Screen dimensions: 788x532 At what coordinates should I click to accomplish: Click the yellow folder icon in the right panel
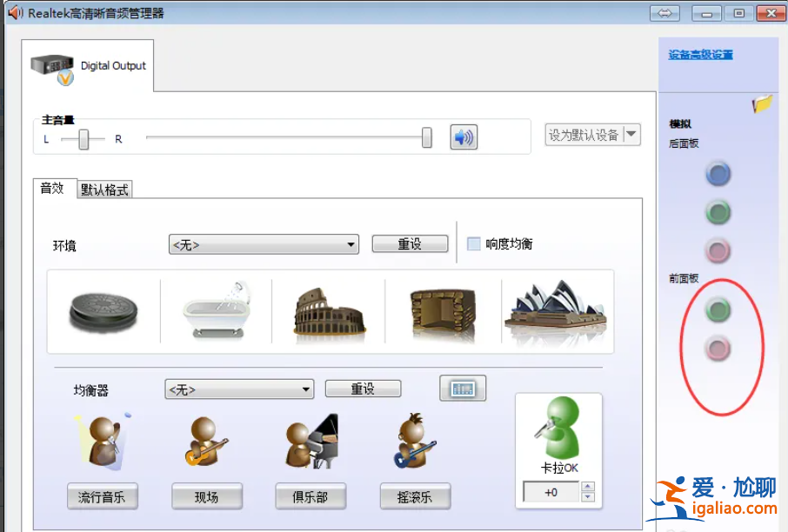coord(760,102)
